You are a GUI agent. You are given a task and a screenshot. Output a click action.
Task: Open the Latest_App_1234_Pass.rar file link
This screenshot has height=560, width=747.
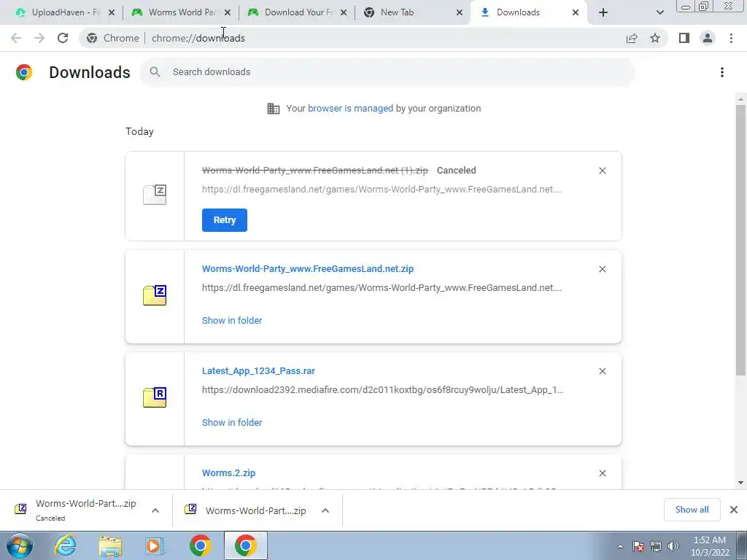click(258, 371)
